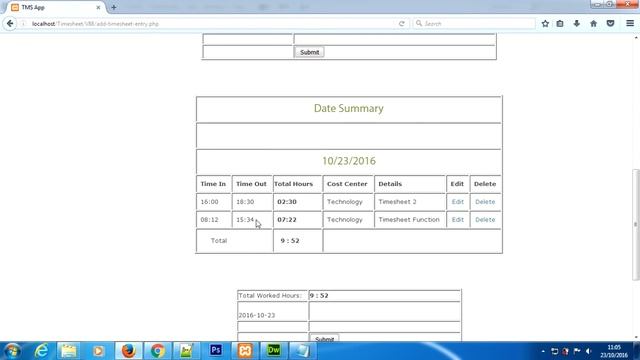Open the media player taskbar icon
The image size is (640, 360).
98,351
